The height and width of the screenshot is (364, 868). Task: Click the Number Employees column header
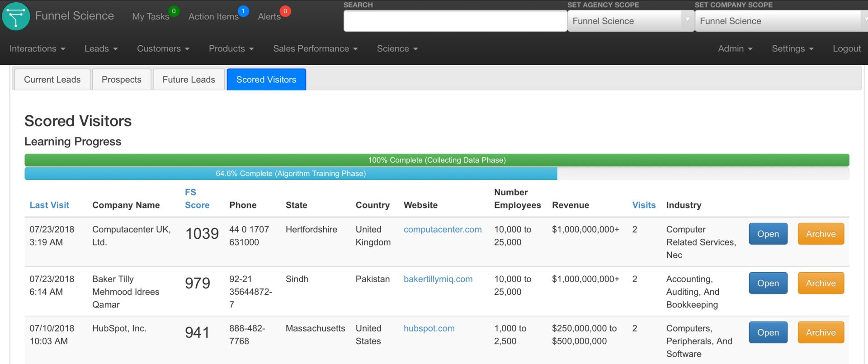(518, 199)
